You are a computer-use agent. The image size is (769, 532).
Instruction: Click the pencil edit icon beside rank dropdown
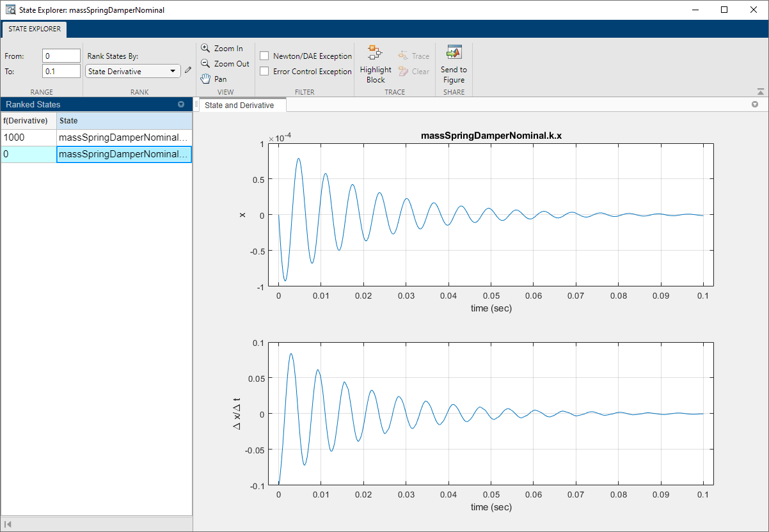click(187, 71)
